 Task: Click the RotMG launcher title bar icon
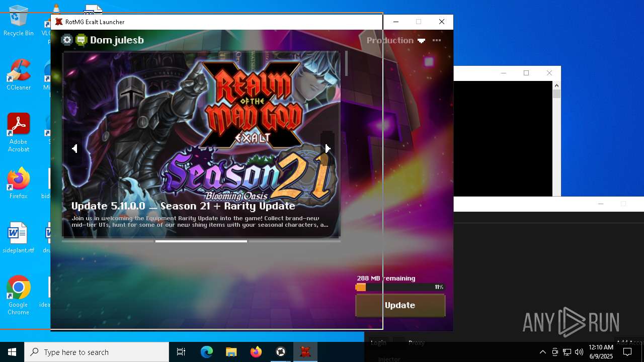tap(59, 22)
